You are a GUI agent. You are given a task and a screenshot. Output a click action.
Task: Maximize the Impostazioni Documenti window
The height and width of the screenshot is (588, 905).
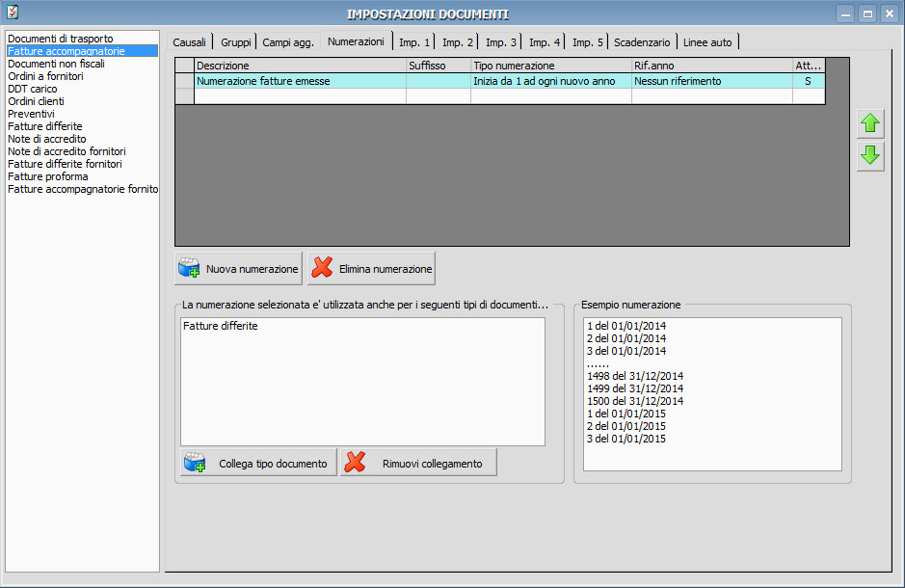tap(867, 13)
